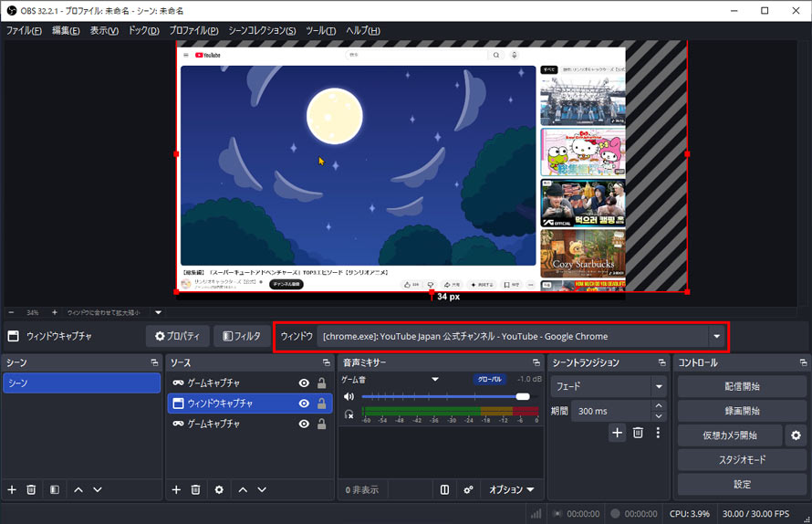The image size is (812, 524).
Task: Click 仮想カメラ開始 button
Action: point(730,435)
